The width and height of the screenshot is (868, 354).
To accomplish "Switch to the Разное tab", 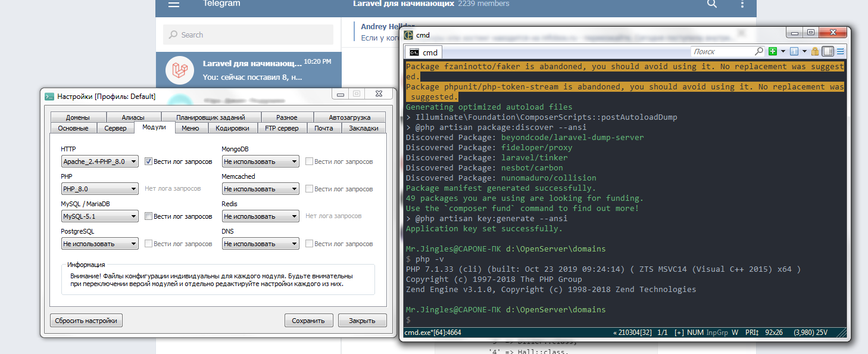I will tap(287, 117).
